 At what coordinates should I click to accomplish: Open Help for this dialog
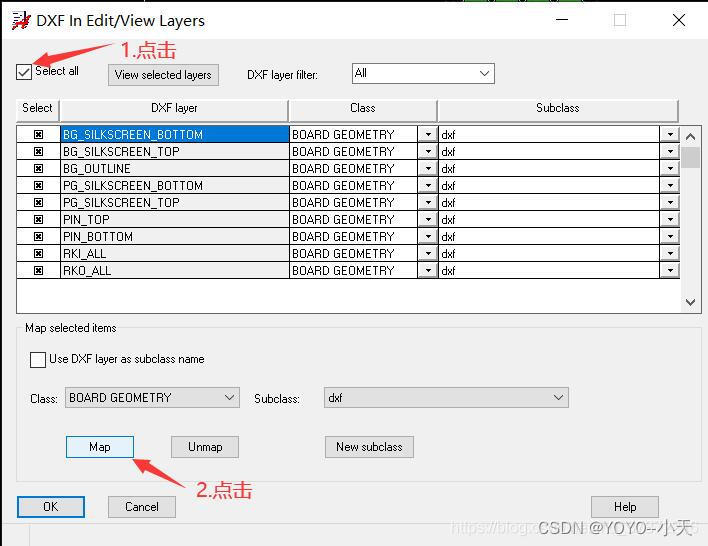pos(625,507)
